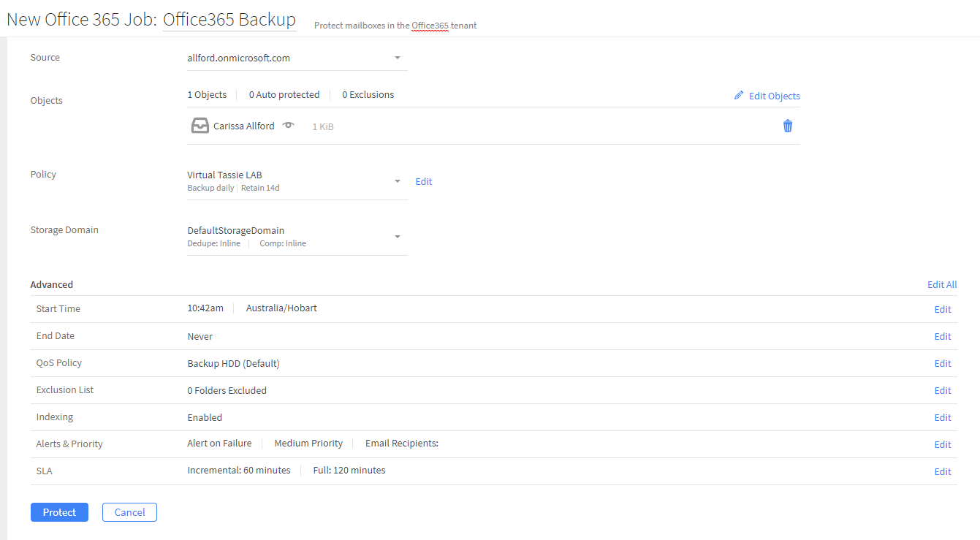
Task: Click the Never end date value
Action: tap(200, 336)
